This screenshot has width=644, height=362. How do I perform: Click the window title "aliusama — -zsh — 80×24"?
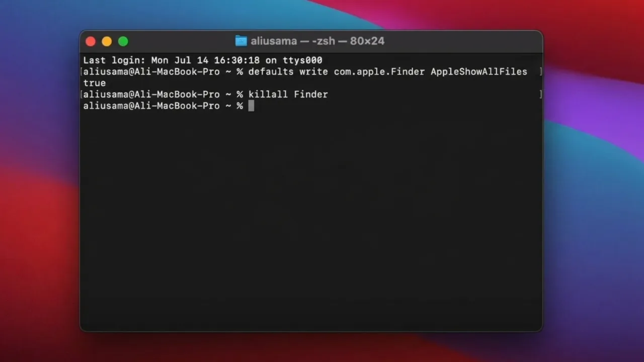tap(317, 41)
